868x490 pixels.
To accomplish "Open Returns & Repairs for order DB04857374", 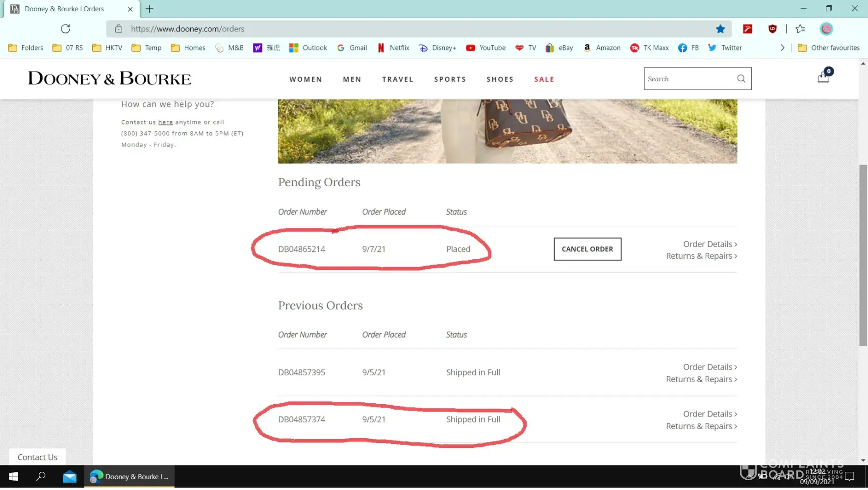I will [x=701, y=426].
